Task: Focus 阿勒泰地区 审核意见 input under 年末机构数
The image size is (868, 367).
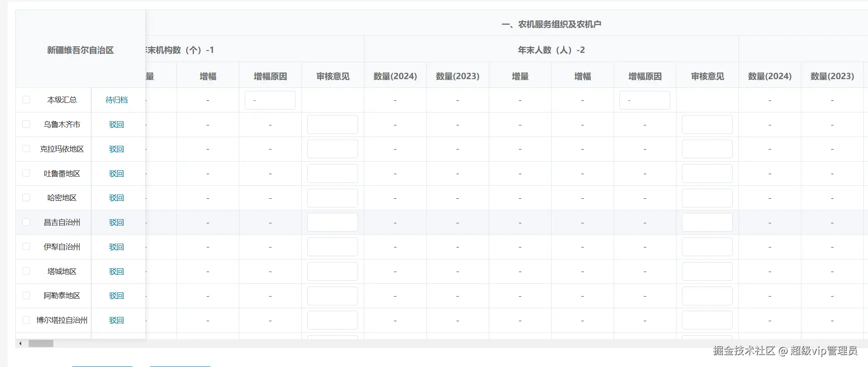Action: pyautogui.click(x=333, y=296)
